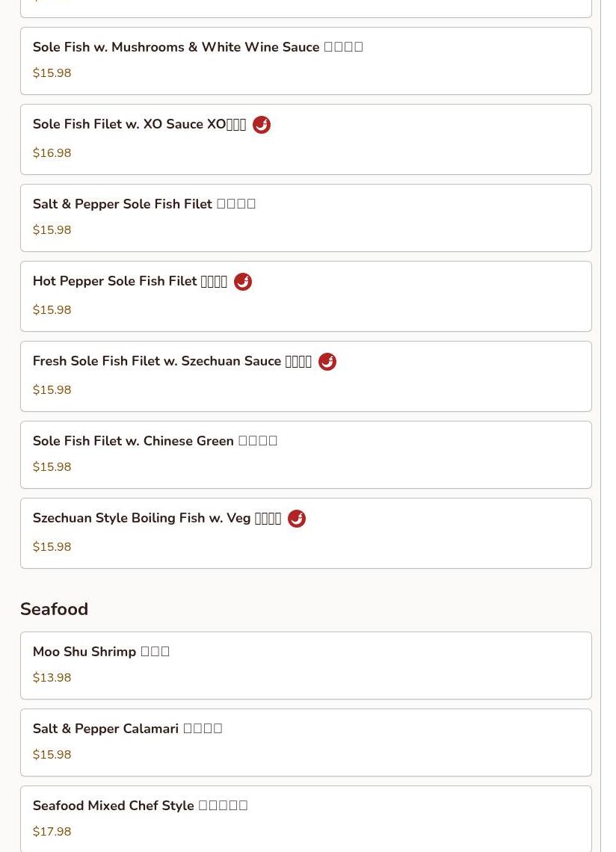
Task: Click the $16.98 price
Action: click(x=52, y=153)
